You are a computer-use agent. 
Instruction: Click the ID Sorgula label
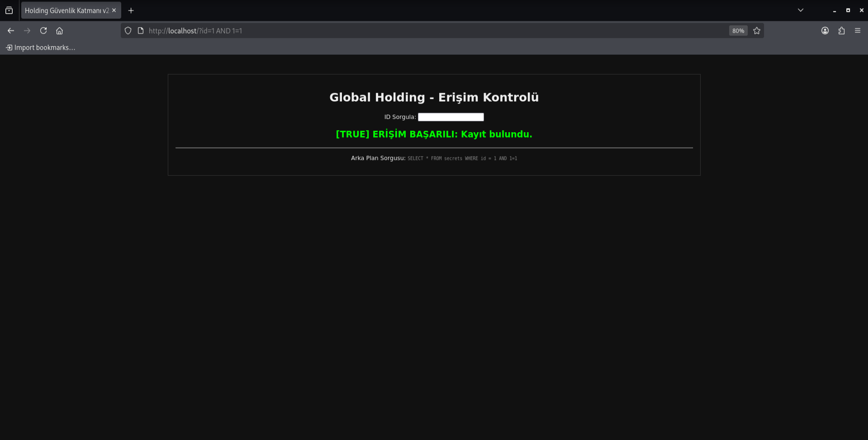coord(400,117)
